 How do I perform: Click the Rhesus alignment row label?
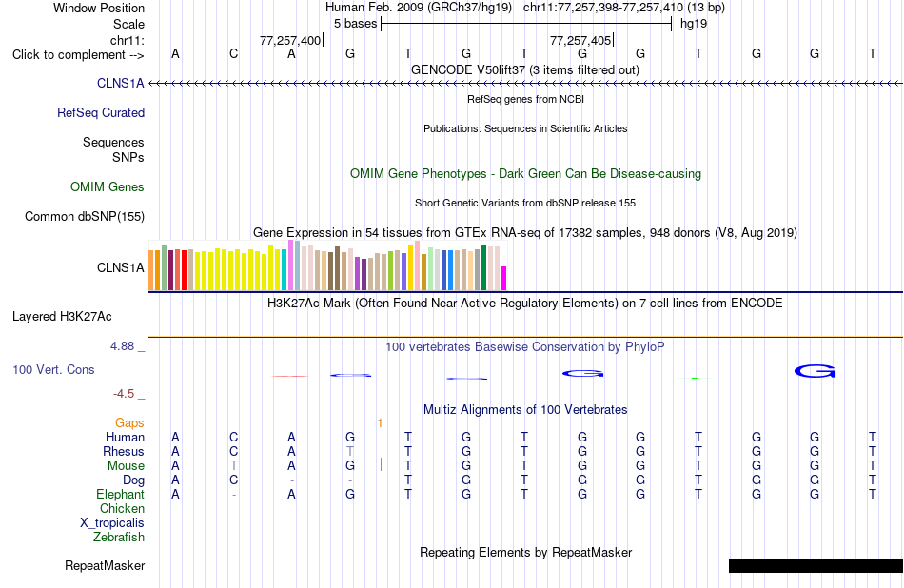coord(124,452)
